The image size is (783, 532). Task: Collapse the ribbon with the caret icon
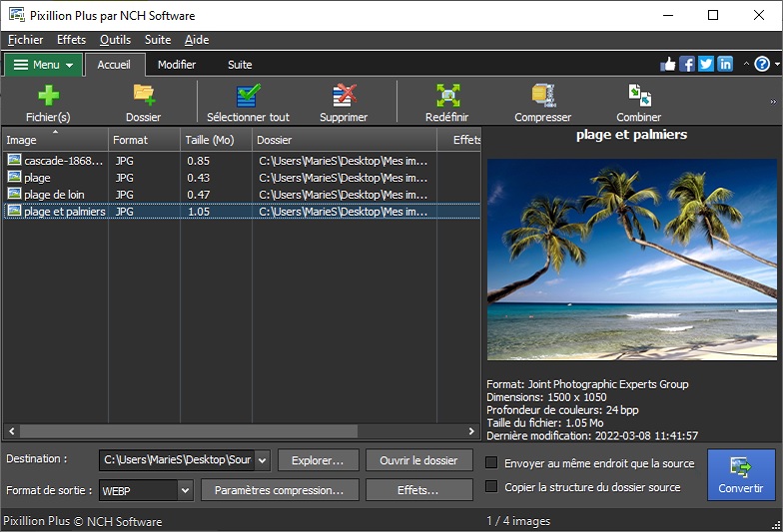point(746,64)
